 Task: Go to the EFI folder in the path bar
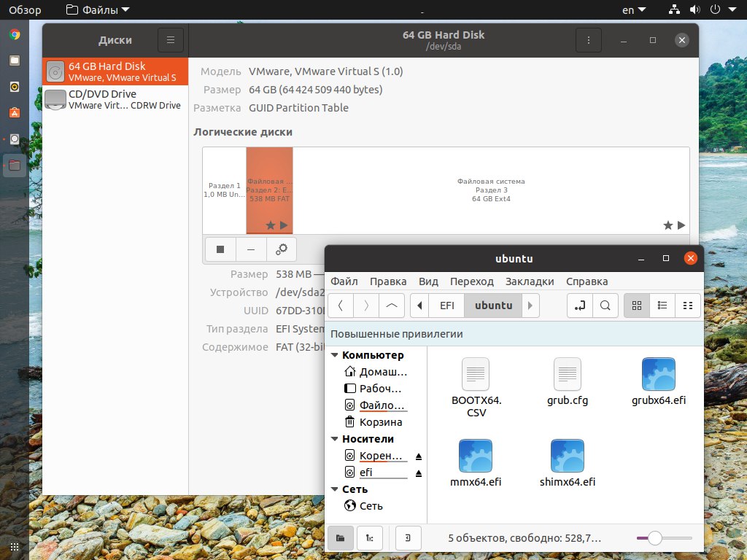pyautogui.click(x=447, y=306)
